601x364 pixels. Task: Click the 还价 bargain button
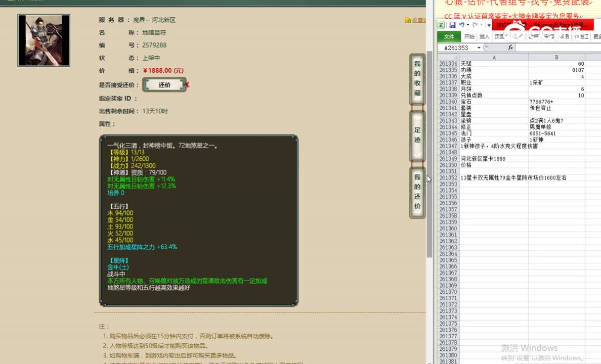164,84
